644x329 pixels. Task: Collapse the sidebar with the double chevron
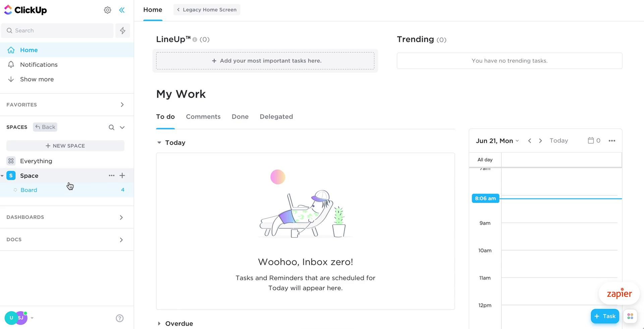tap(122, 10)
